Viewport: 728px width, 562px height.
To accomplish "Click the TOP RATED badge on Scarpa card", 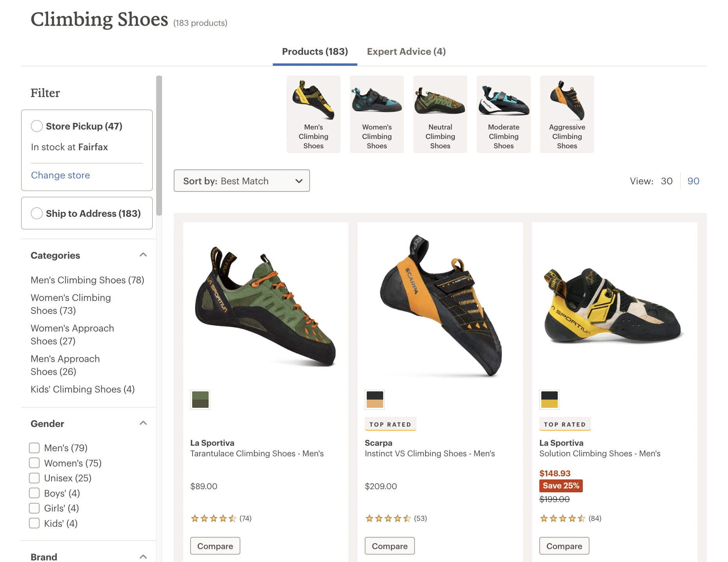I will (x=390, y=424).
